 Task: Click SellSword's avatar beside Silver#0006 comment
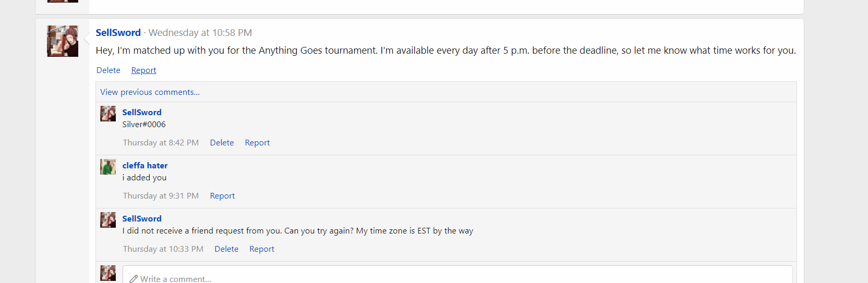pos(108,114)
